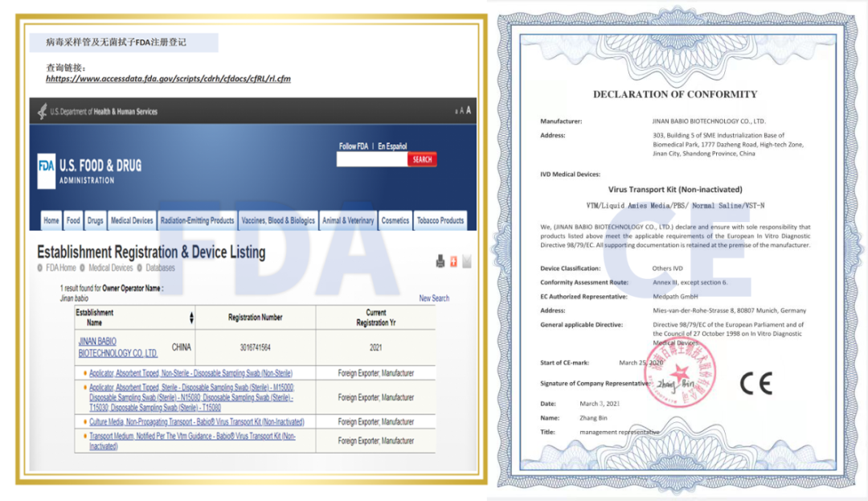Image resolution: width=868 pixels, height=501 pixels.
Task: Open the Radiation-Emitting Products tab
Action: [197, 220]
